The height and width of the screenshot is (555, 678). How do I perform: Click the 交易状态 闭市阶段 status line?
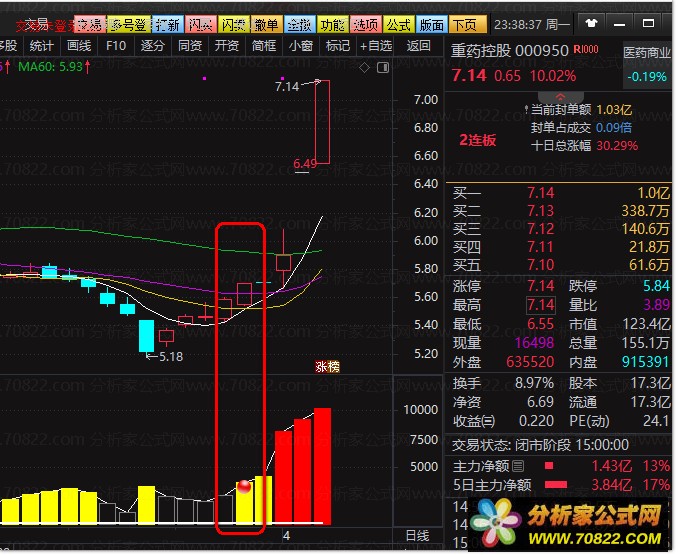(x=540, y=445)
